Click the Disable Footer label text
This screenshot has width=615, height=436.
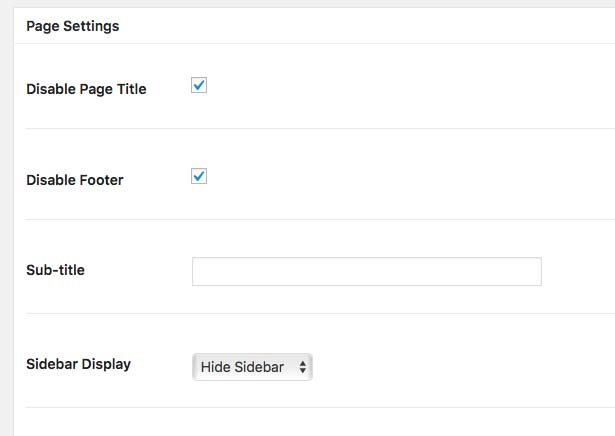75,180
